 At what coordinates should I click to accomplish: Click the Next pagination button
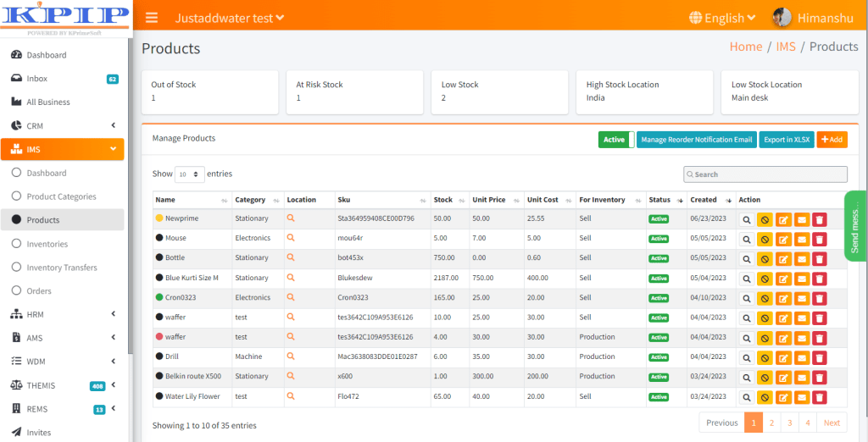(x=832, y=423)
